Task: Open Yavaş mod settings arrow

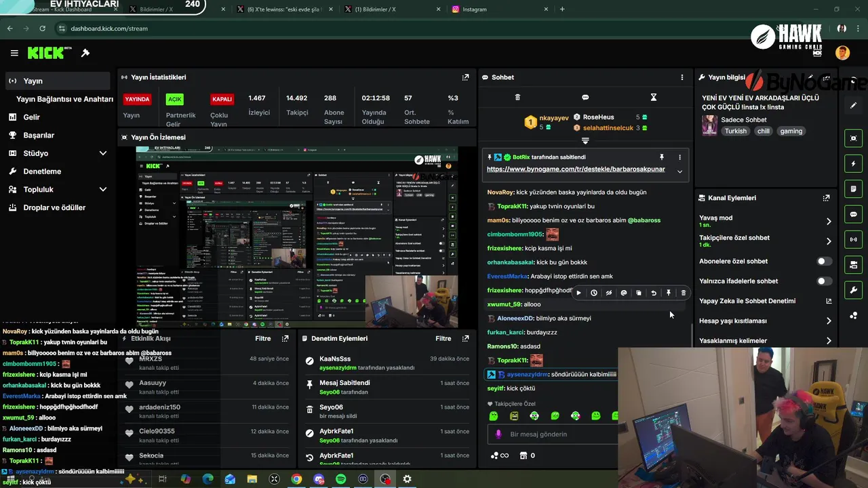Action: coord(828,222)
